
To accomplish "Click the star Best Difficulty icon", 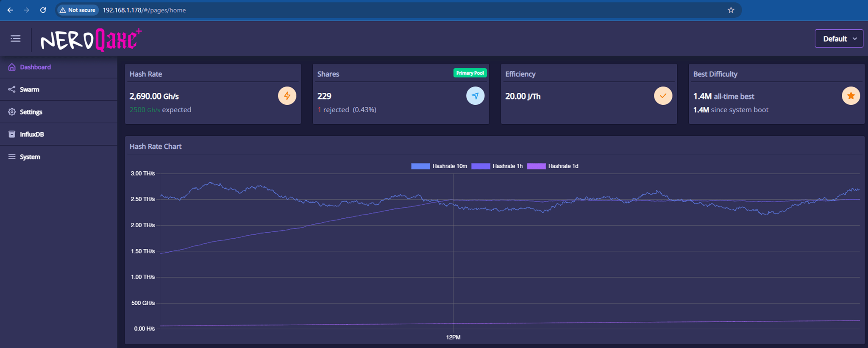I will pos(851,96).
